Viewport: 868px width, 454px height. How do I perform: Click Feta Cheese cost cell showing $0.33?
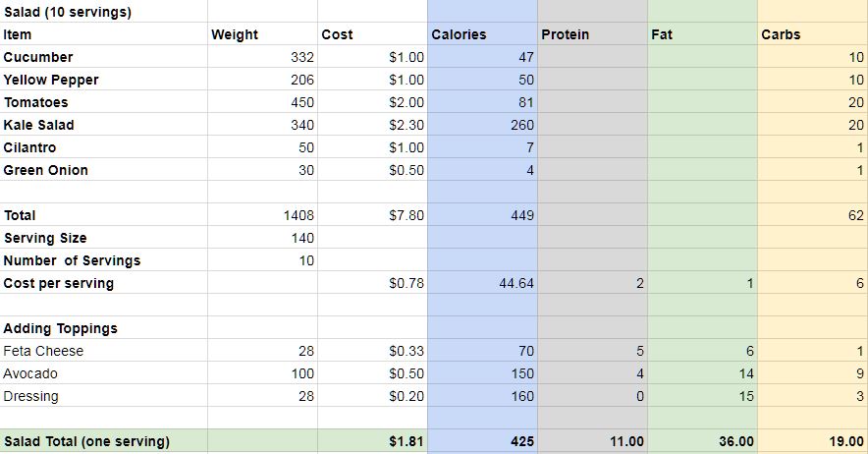pyautogui.click(x=372, y=351)
